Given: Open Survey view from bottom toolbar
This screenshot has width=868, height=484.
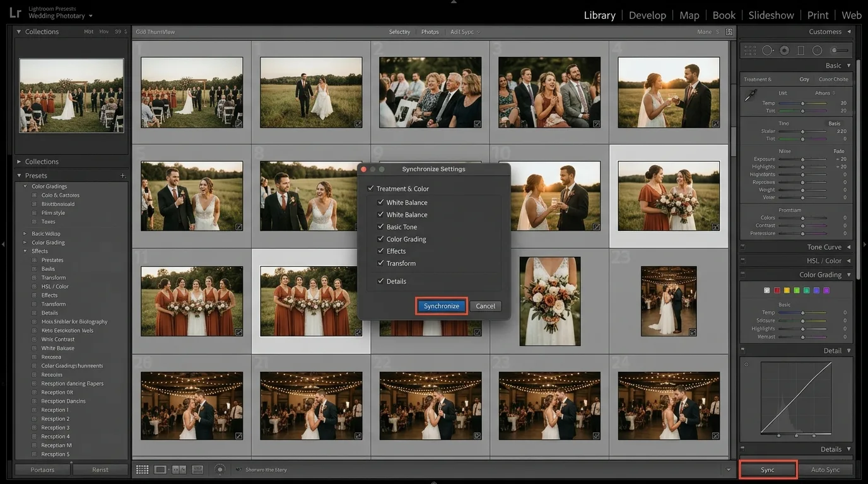Looking at the screenshot, I should pos(197,470).
